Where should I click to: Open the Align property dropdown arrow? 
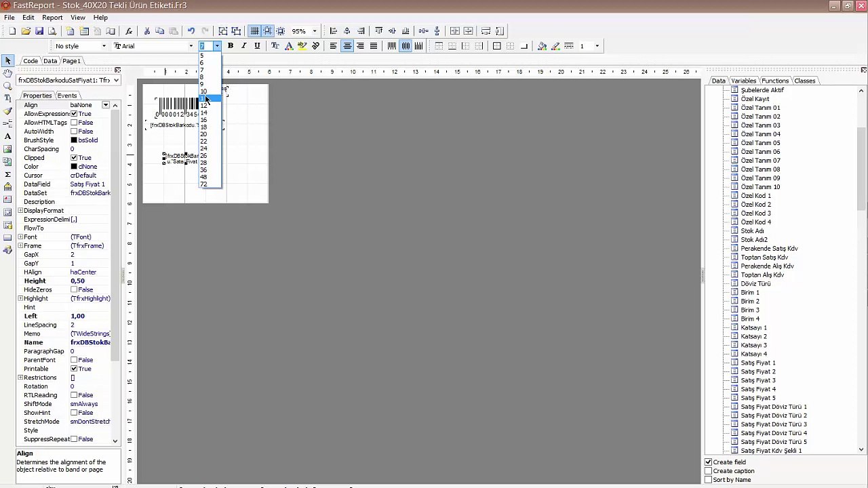click(106, 105)
